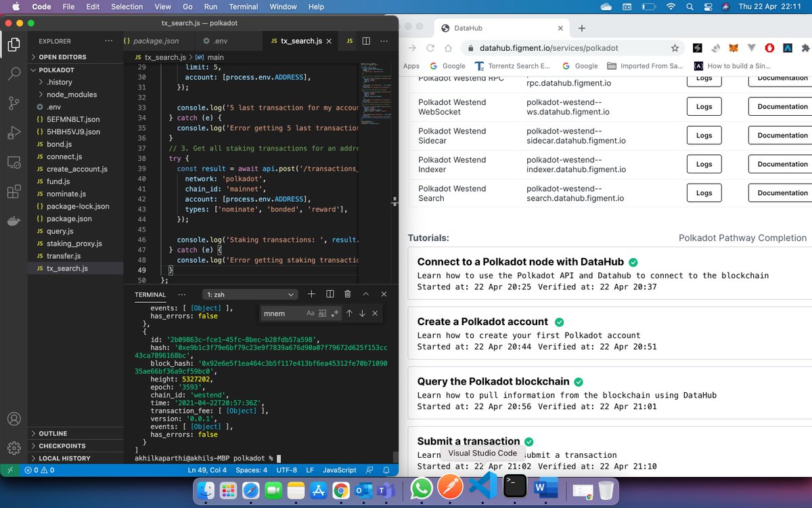Click UTF-8 encoding in status bar
Viewport: 812px width, 508px height.
coord(287,469)
